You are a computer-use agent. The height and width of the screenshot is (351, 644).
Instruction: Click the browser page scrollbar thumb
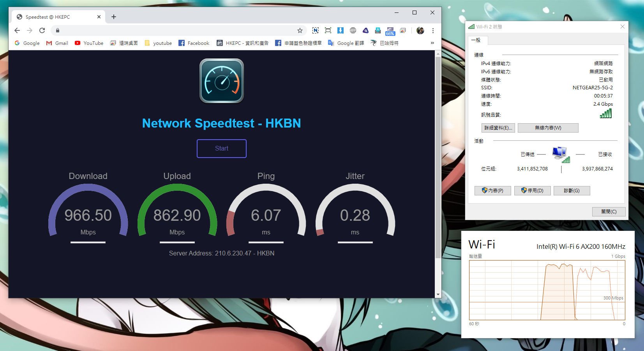click(x=438, y=158)
